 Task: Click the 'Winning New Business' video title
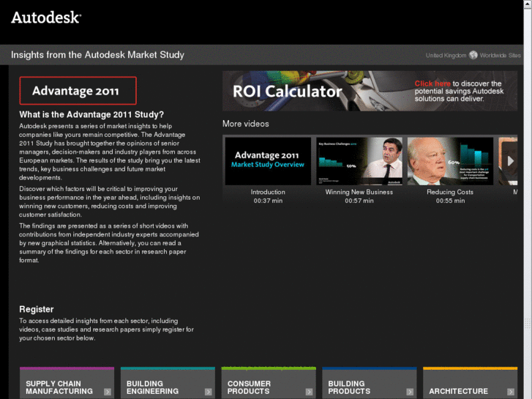pyautogui.click(x=359, y=192)
